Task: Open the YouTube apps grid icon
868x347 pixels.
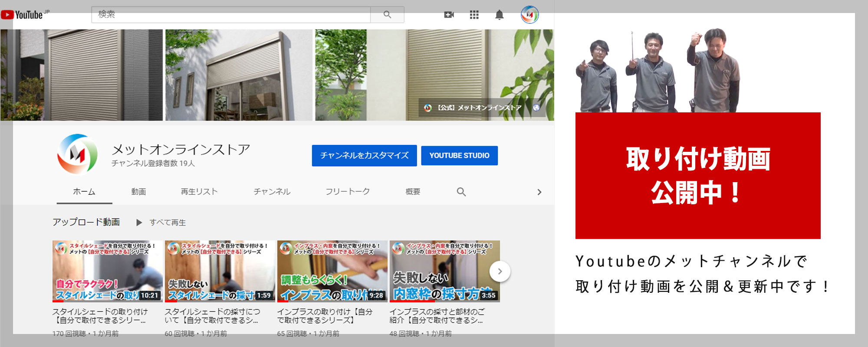Action: 474,15
